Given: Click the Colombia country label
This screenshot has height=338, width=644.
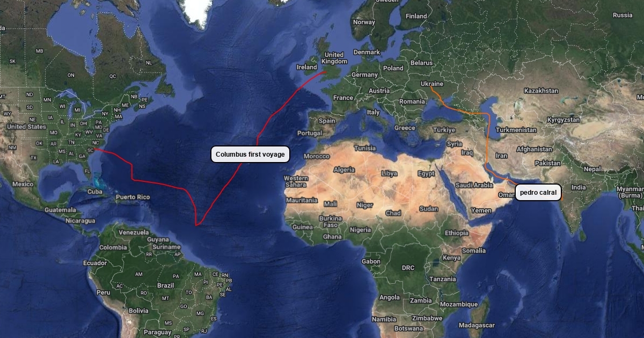Looking at the screenshot, I should (113, 247).
